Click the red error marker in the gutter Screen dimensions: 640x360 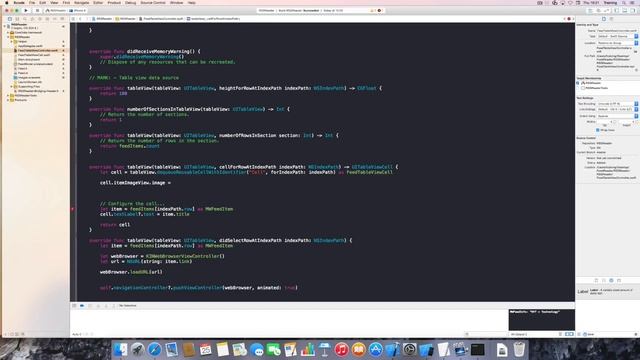[73, 209]
